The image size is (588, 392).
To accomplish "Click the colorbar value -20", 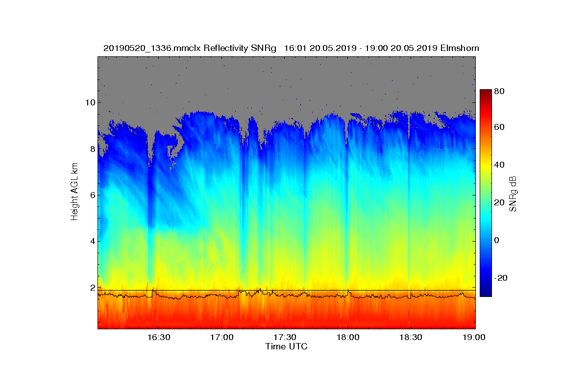I will (500, 278).
